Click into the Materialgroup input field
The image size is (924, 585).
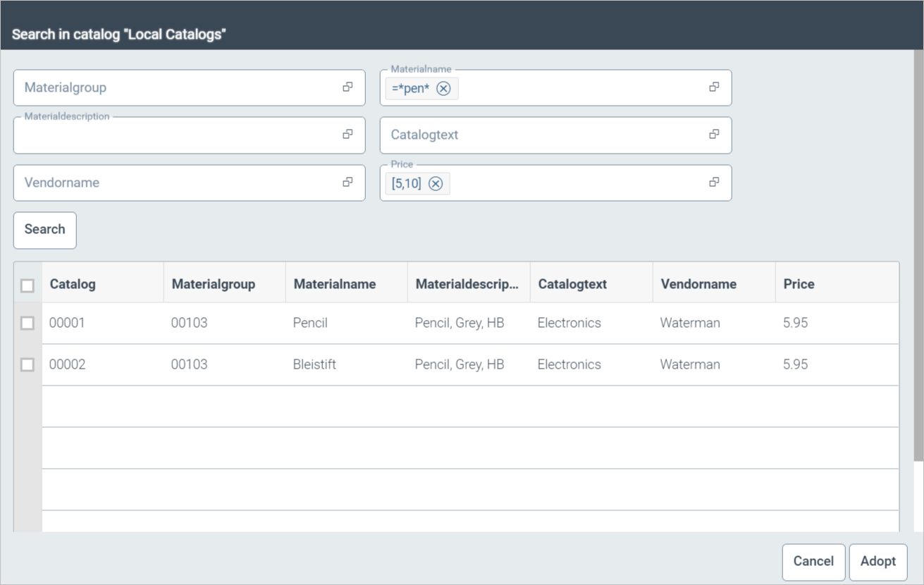(x=176, y=88)
